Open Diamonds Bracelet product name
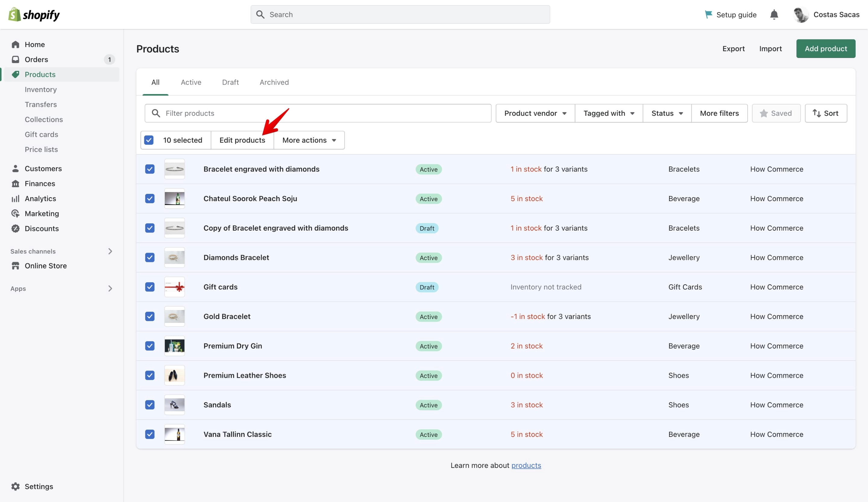Image resolution: width=868 pixels, height=502 pixels. 236,257
